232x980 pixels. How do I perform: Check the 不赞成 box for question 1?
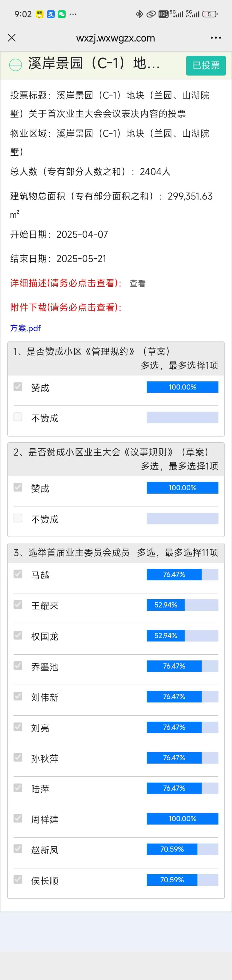tap(18, 417)
